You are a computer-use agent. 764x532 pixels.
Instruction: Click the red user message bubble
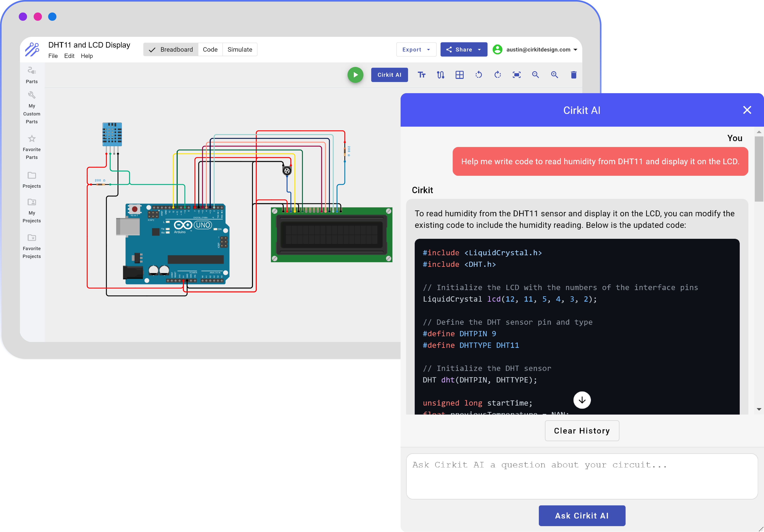click(x=600, y=161)
